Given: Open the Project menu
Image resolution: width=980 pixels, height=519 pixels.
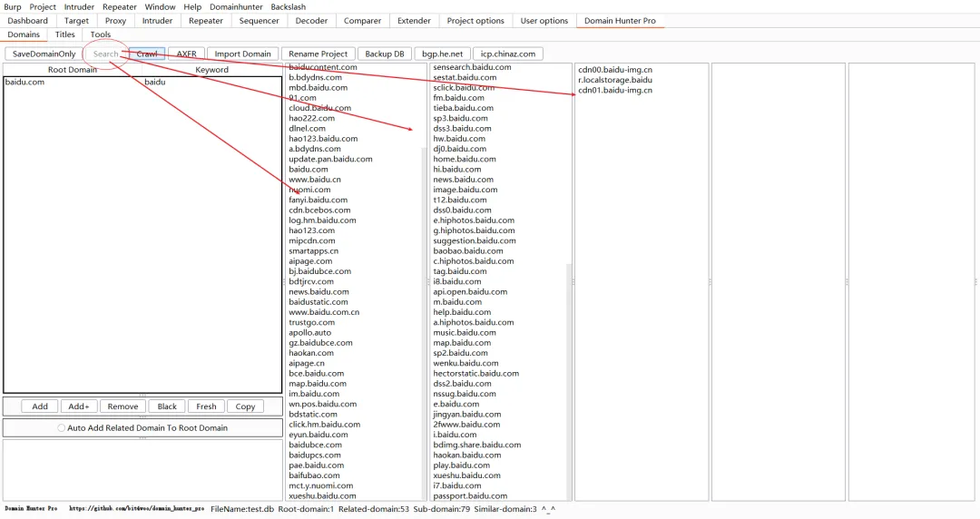Looking at the screenshot, I should (43, 7).
